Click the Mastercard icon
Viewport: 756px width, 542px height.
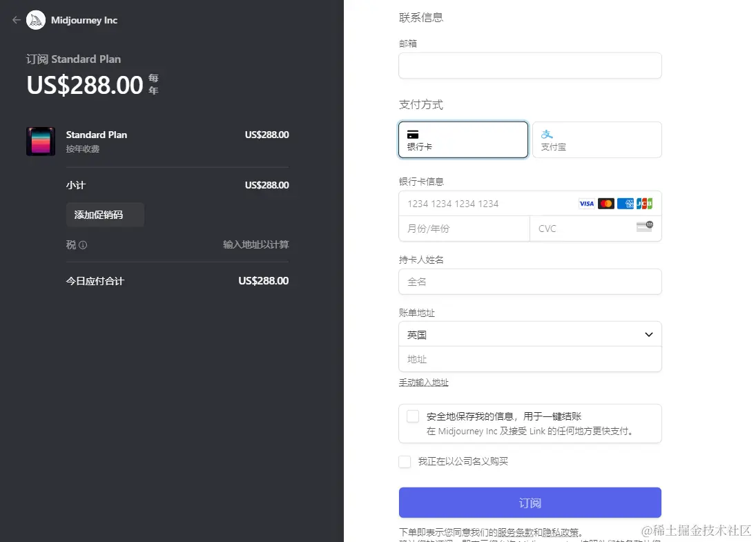[605, 203]
